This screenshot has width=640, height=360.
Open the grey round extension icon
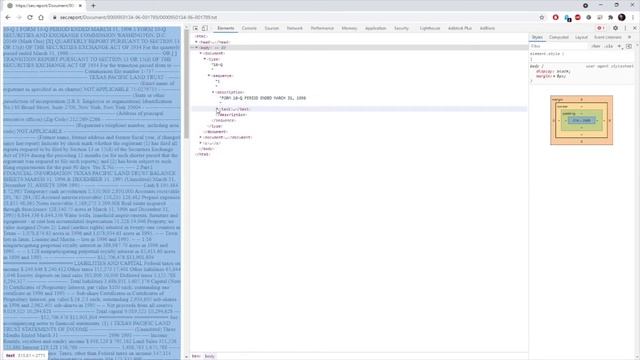[589, 18]
